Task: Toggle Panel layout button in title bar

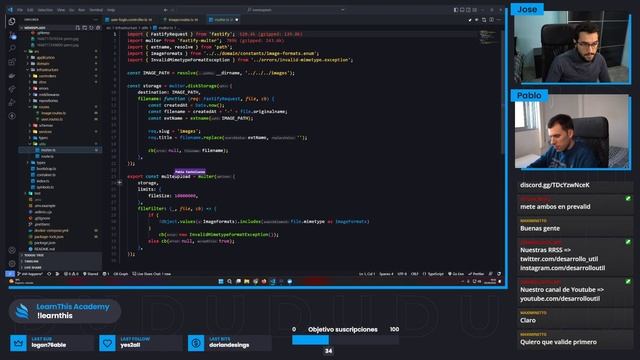Action: 462,10
